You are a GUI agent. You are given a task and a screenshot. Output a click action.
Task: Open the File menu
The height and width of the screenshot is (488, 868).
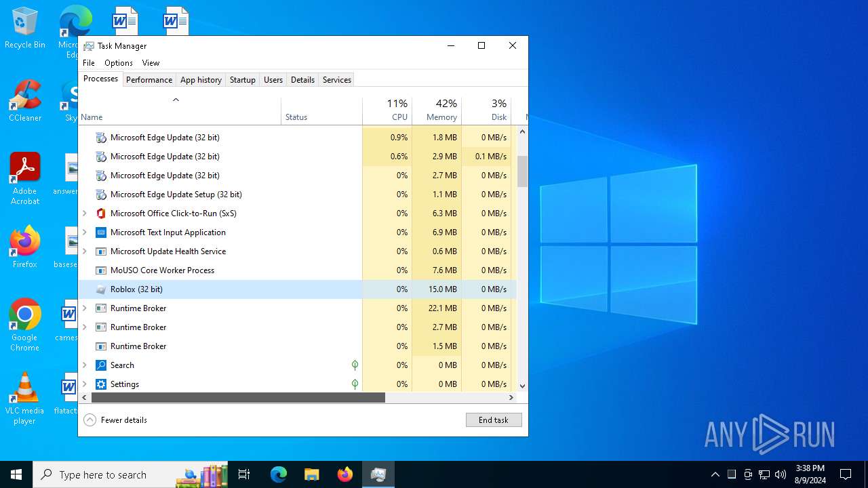(x=89, y=63)
